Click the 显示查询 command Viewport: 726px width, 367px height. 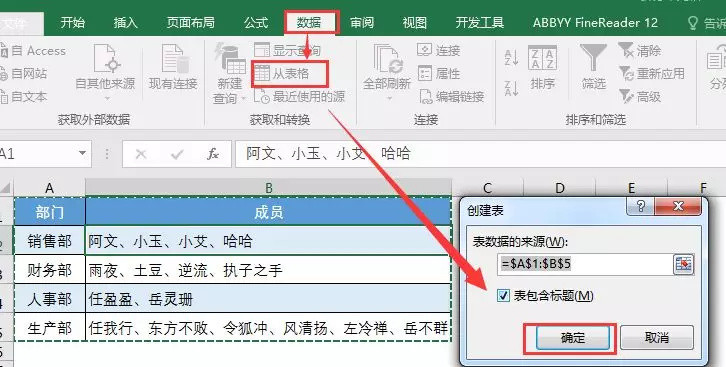pos(288,50)
